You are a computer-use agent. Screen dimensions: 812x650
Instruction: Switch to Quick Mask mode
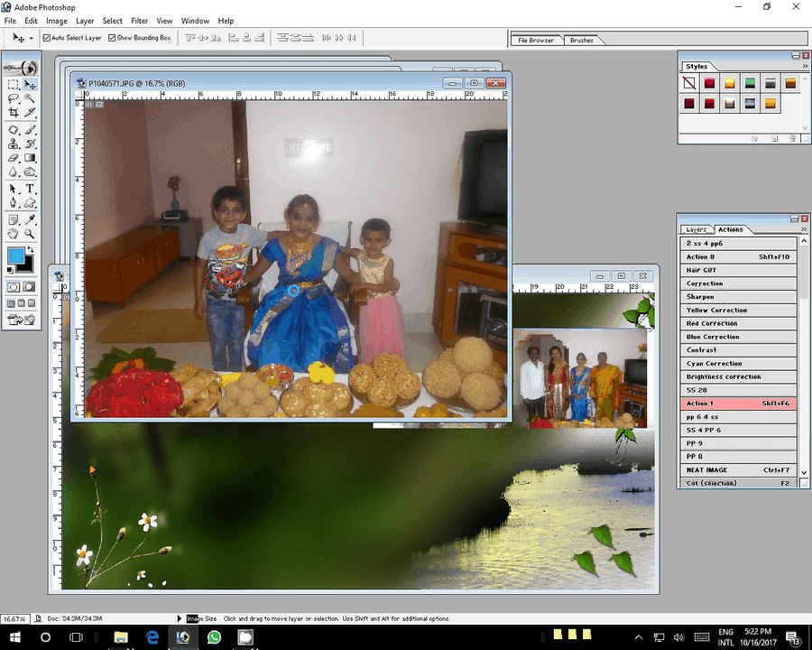pyautogui.click(x=29, y=287)
